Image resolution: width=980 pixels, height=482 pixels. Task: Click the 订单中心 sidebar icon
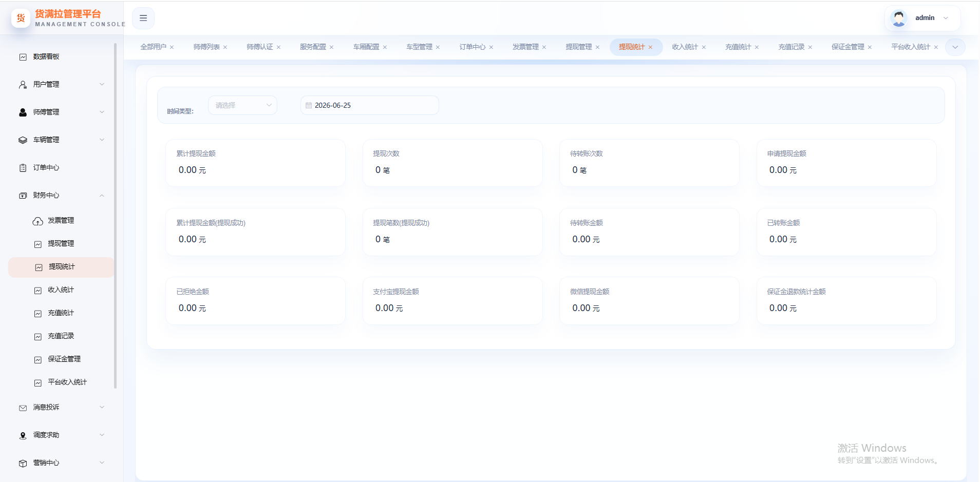[x=23, y=168]
